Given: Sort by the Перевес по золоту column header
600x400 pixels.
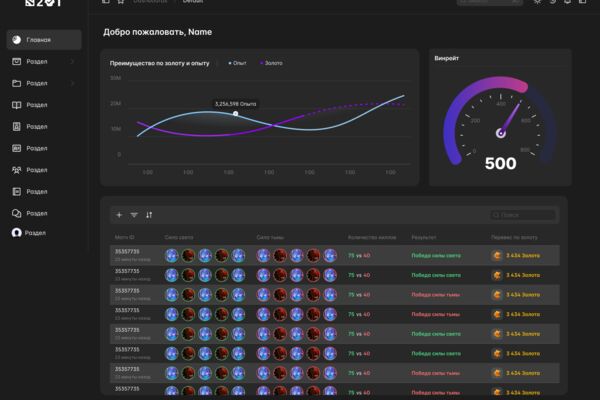Looking at the screenshot, I should pos(514,237).
